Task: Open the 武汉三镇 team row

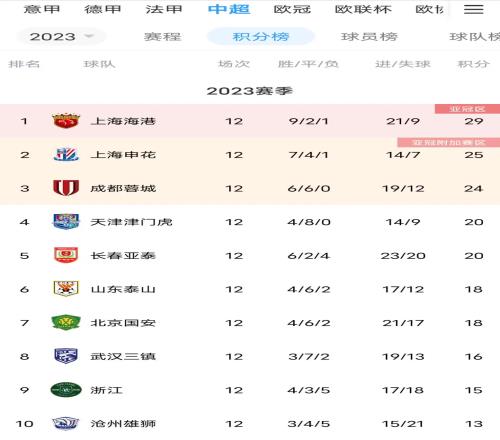Action: (x=250, y=356)
